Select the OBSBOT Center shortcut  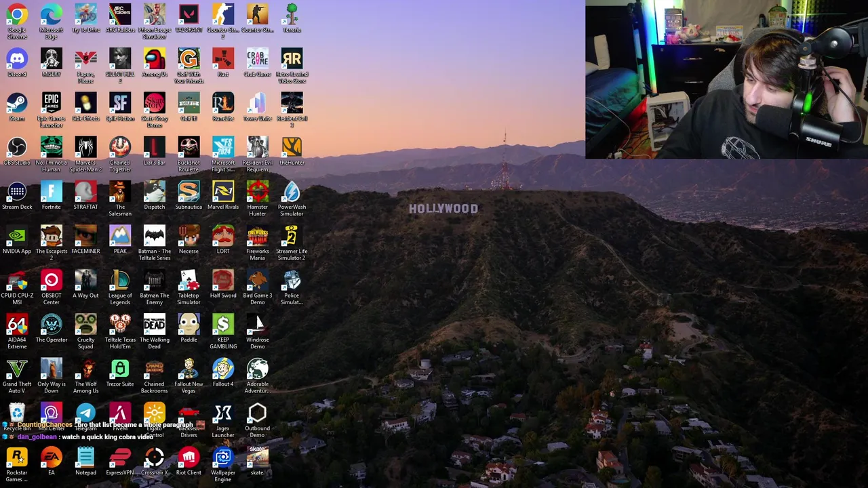[52, 281]
